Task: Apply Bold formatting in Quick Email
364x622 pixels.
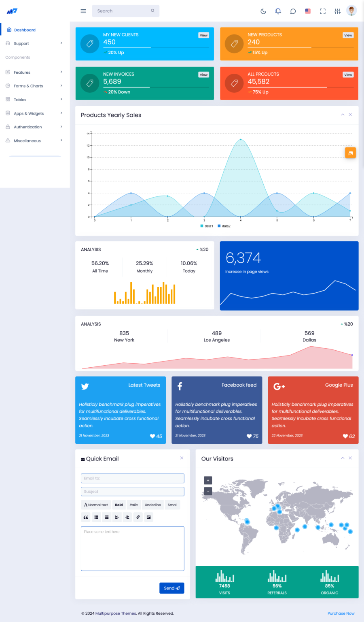Action: [119, 505]
